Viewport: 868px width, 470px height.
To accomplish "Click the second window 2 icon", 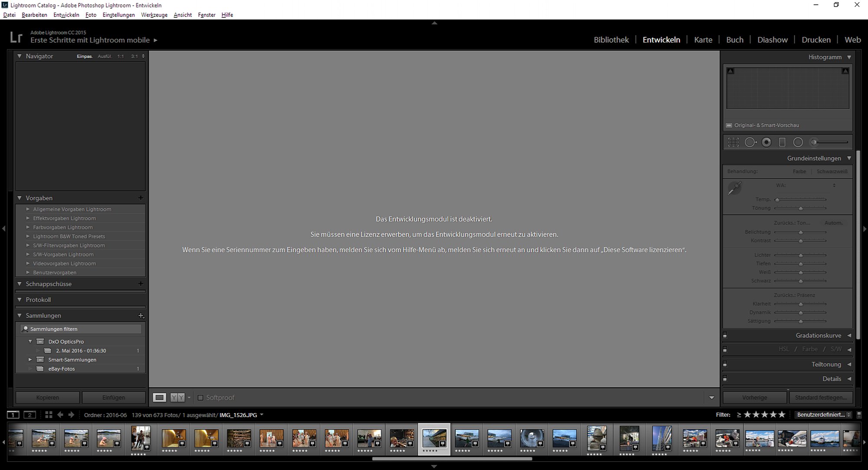I will [30, 415].
